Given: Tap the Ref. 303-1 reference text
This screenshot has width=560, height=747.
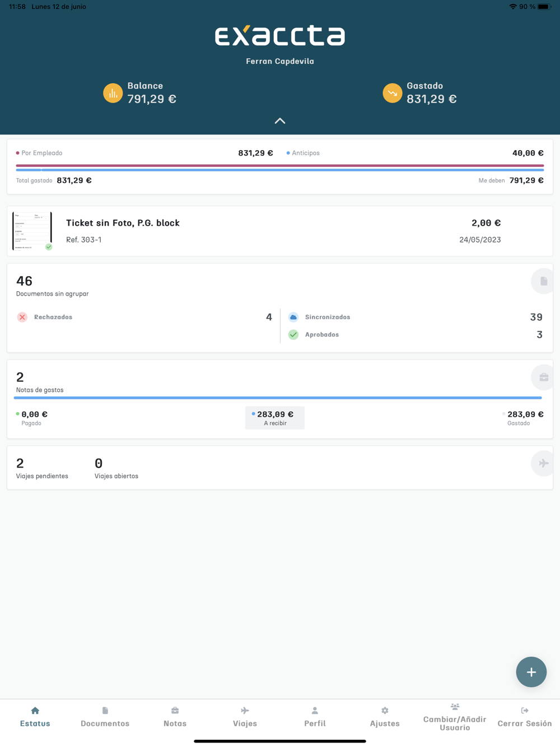Looking at the screenshot, I should pyautogui.click(x=84, y=240).
